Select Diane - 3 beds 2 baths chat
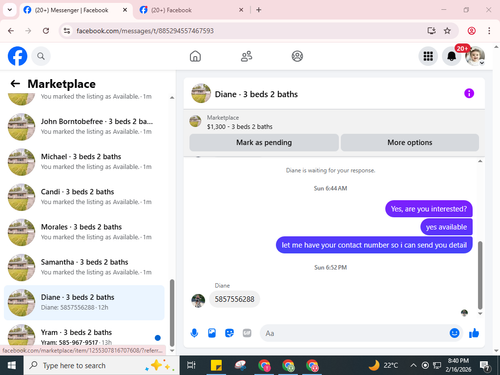The image size is (500, 375). click(84, 303)
